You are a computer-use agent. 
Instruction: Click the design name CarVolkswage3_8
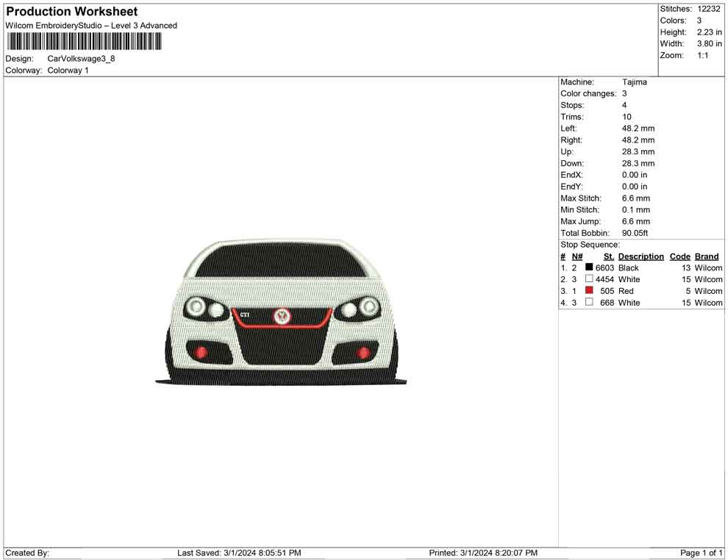click(81, 59)
